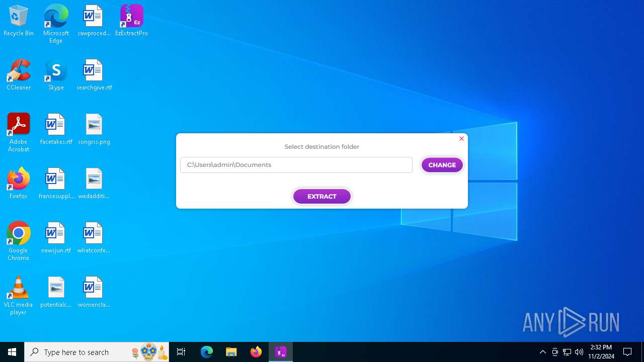Select the EzExtractPro desktop shortcut
The width and height of the screenshot is (644, 362).
tap(131, 21)
